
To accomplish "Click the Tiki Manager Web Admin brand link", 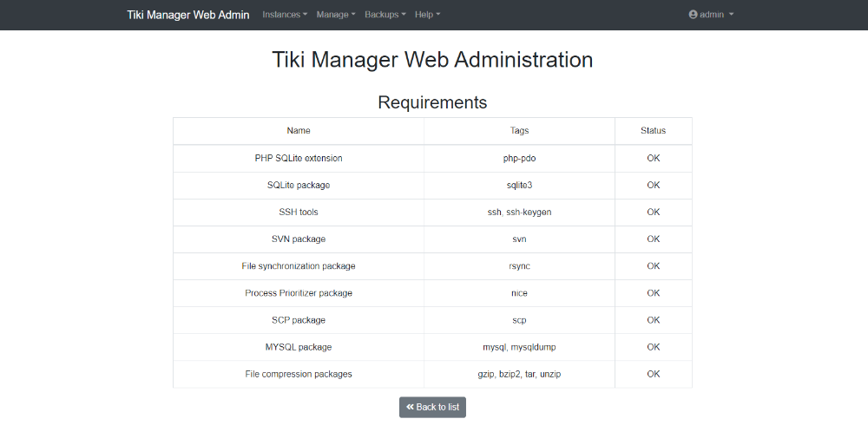I will [x=188, y=15].
